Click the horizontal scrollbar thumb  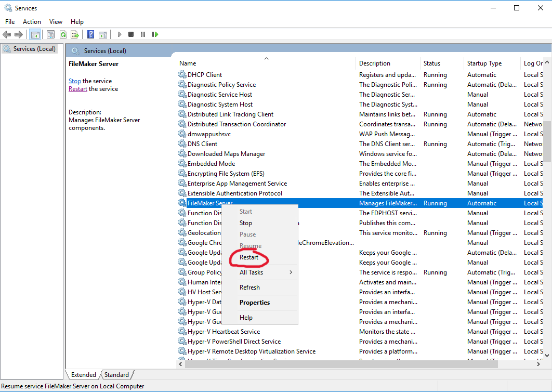click(341, 364)
